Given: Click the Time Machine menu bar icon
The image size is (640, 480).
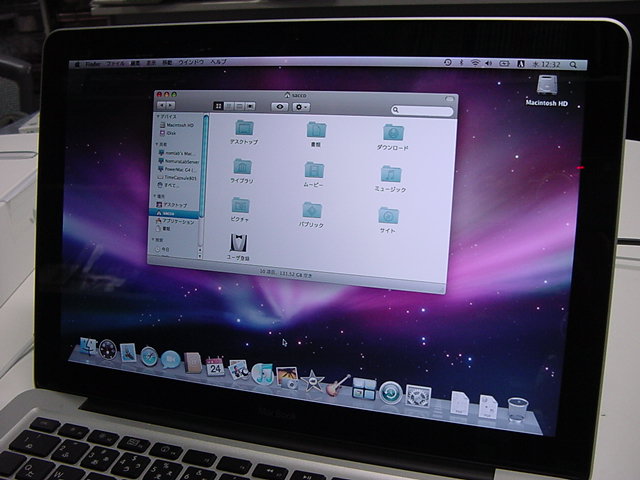Looking at the screenshot, I should click(x=447, y=62).
